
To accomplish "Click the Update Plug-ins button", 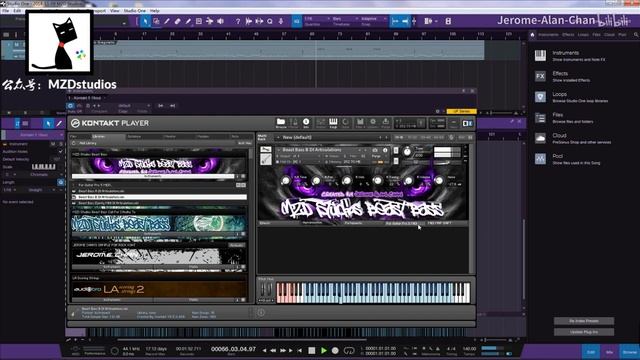I will click(x=584, y=332).
